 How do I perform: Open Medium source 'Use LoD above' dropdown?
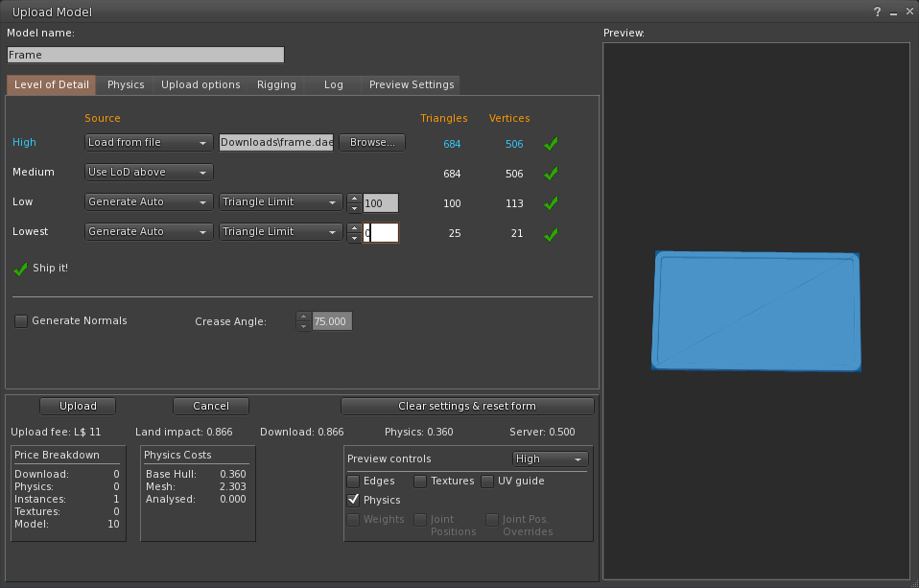[x=149, y=173]
